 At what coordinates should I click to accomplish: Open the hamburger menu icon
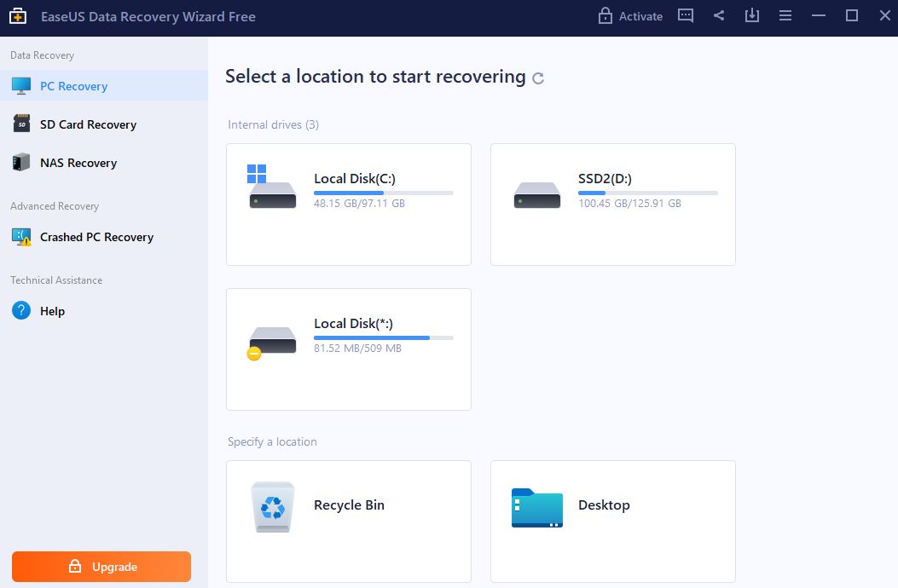(x=785, y=16)
